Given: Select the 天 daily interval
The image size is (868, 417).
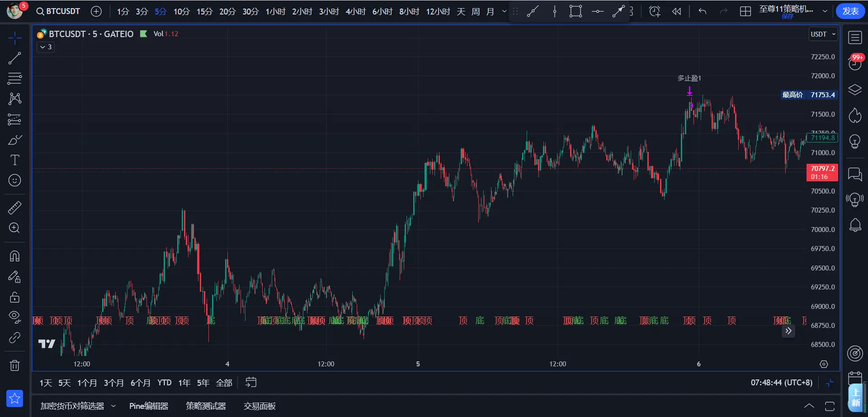Looking at the screenshot, I should point(461,11).
